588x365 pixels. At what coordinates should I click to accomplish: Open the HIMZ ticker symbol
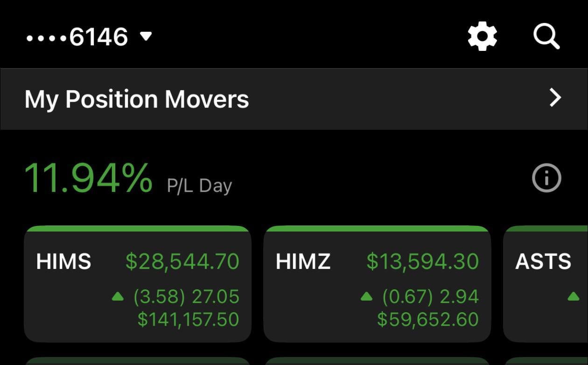(x=303, y=261)
